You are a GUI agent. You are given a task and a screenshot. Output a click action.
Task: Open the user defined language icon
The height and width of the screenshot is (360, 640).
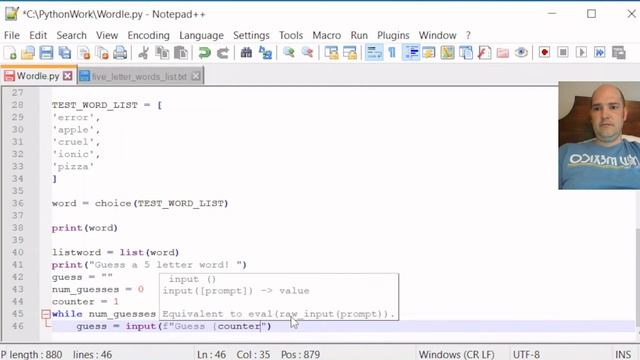coord(429,53)
